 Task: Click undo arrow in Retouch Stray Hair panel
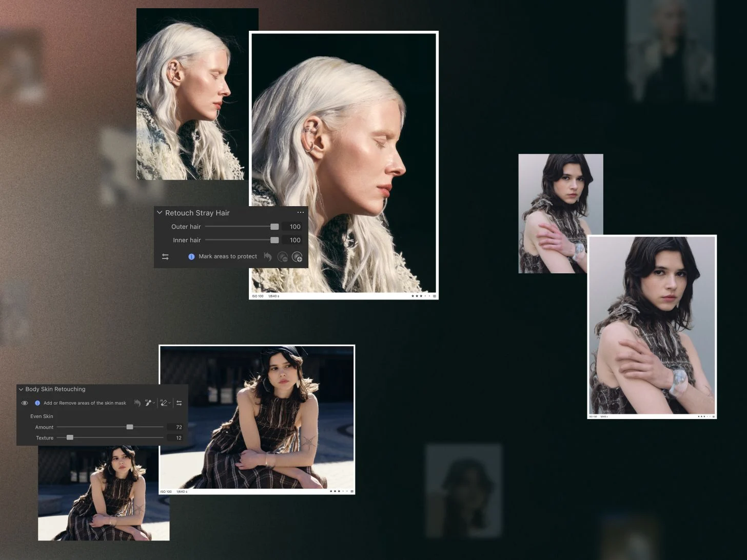click(x=268, y=256)
